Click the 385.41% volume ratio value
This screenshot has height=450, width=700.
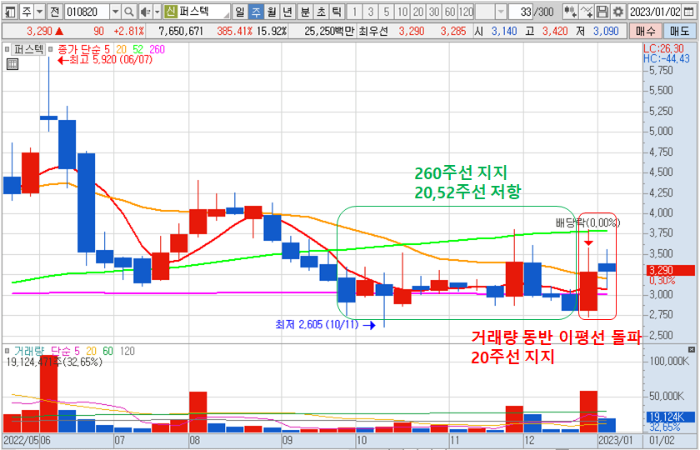(234, 31)
